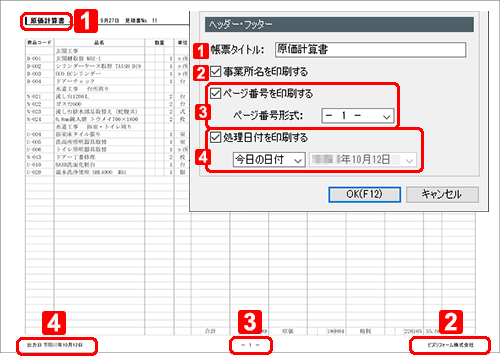500x364 pixels.
Task: Click red marker 4 beside 今日の日付 dropdown
Action: coord(203,156)
